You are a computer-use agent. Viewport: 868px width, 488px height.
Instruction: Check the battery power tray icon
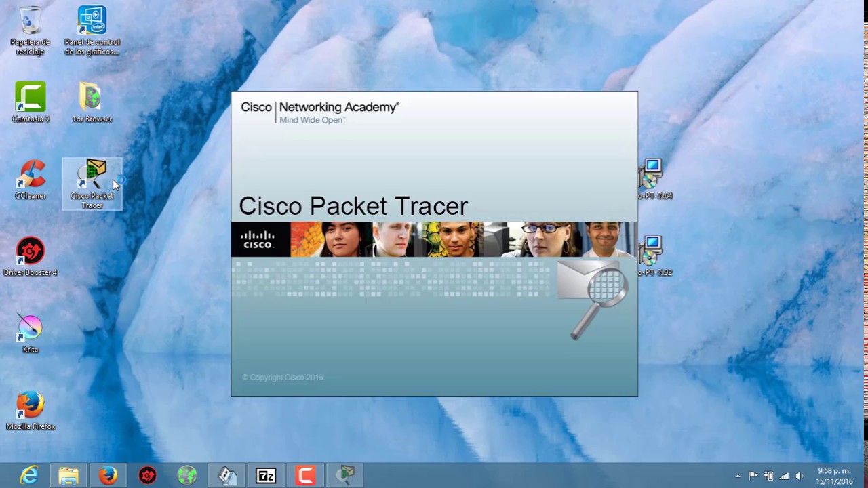click(x=769, y=476)
